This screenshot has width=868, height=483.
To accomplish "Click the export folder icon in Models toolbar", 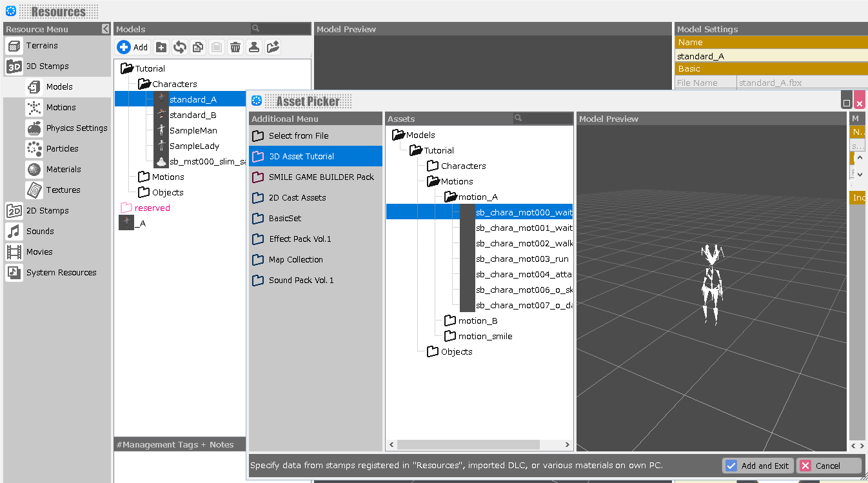I will click(273, 47).
